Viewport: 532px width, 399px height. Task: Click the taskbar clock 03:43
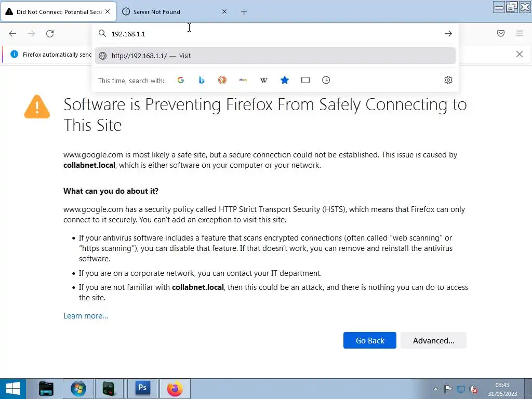[x=502, y=385]
